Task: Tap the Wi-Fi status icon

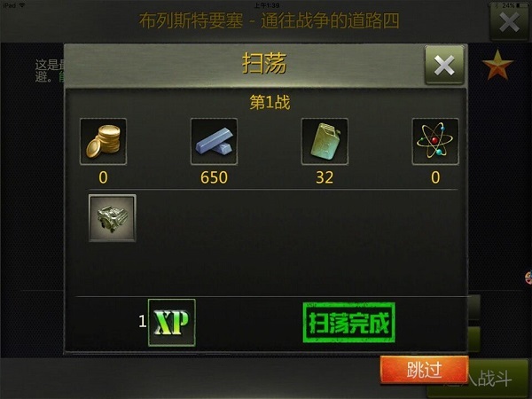Action: tap(22, 5)
